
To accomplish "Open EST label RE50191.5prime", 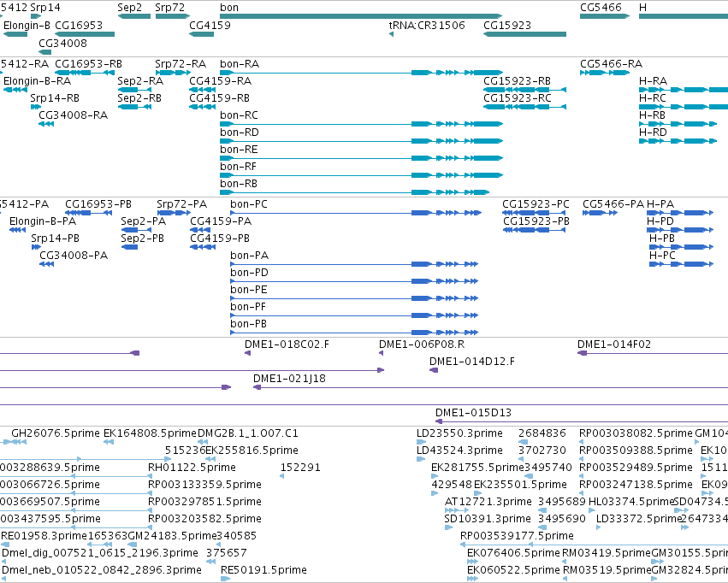I will point(263,569).
